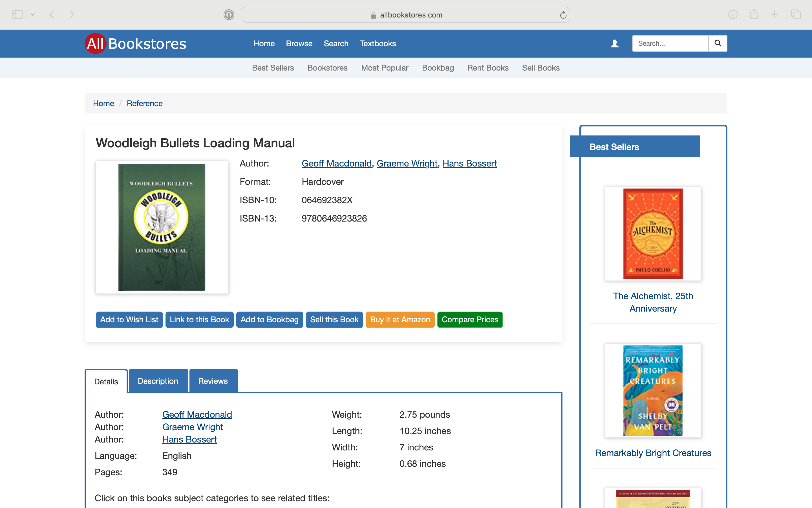The height and width of the screenshot is (508, 812).
Task: Click ISBN-13 value 9780646923826
Action: 334,218
